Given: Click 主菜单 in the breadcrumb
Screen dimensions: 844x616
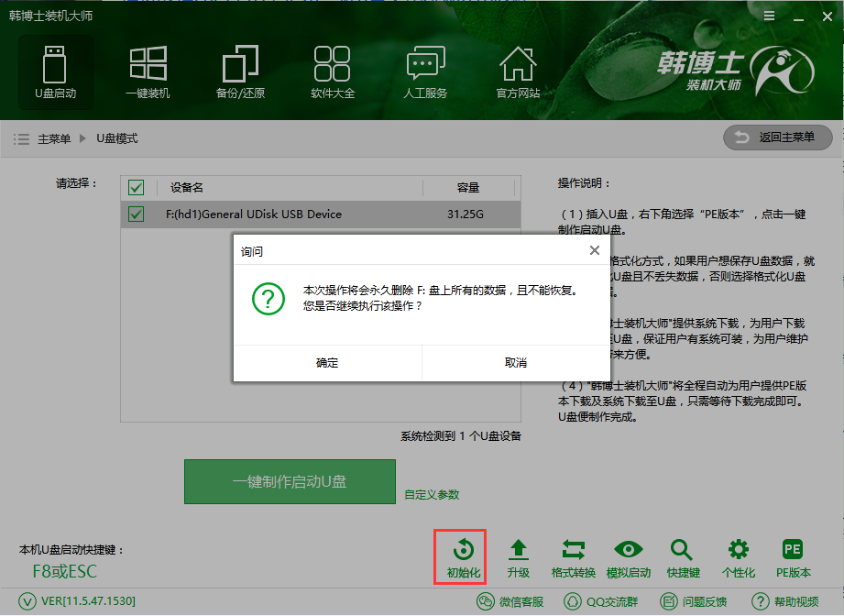Looking at the screenshot, I should tap(53, 138).
